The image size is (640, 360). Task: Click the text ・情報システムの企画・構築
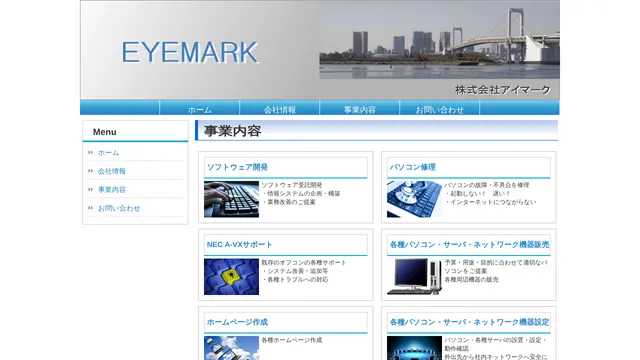[301, 193]
